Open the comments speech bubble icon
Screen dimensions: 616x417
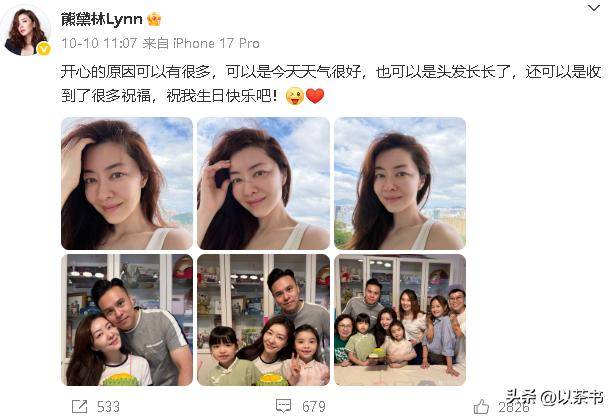point(283,406)
